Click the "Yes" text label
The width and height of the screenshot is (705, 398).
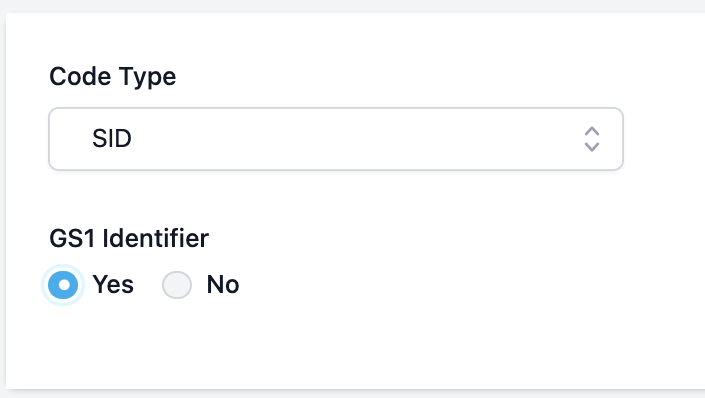[113, 285]
